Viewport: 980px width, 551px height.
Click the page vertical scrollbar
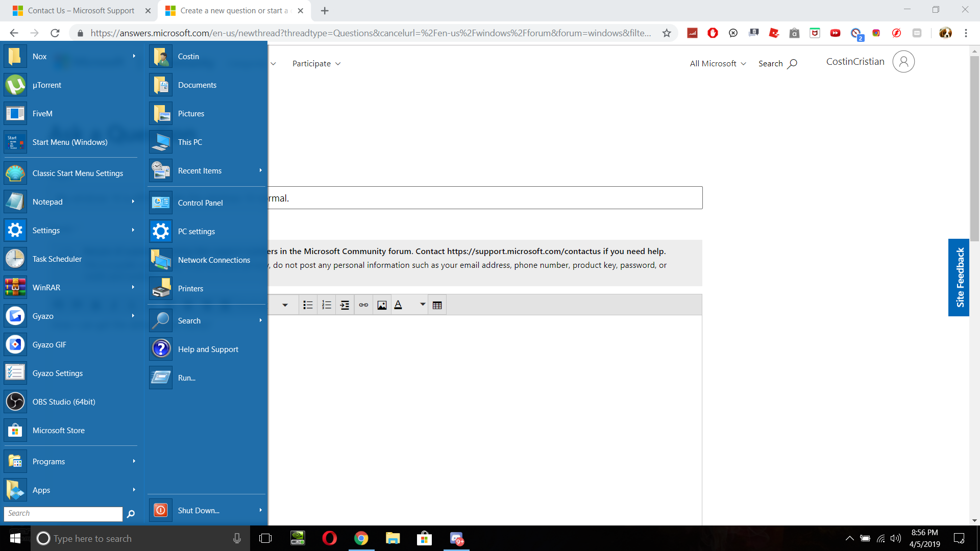tap(974, 148)
